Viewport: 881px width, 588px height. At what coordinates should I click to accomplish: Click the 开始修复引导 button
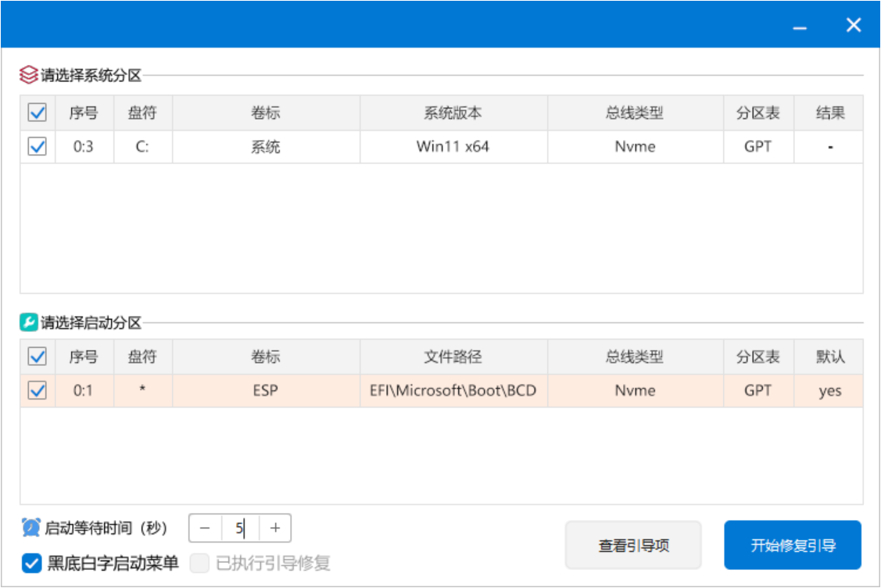click(x=793, y=545)
